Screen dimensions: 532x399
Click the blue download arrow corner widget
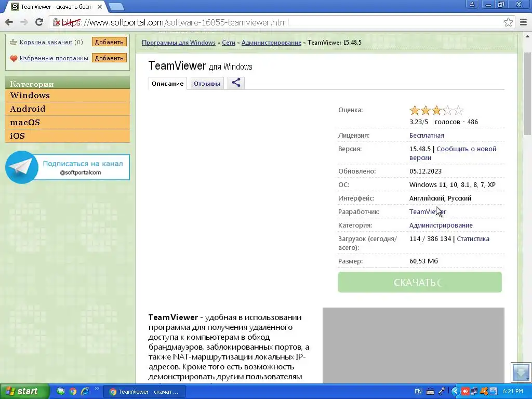pos(521,372)
